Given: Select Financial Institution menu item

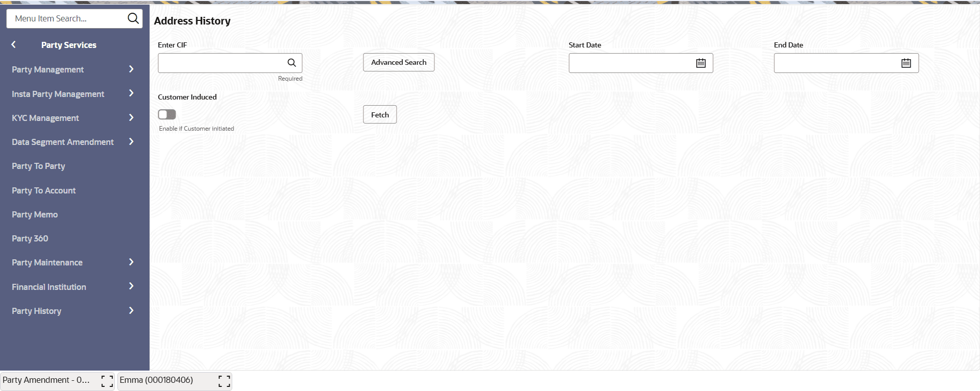Looking at the screenshot, I should (x=49, y=287).
